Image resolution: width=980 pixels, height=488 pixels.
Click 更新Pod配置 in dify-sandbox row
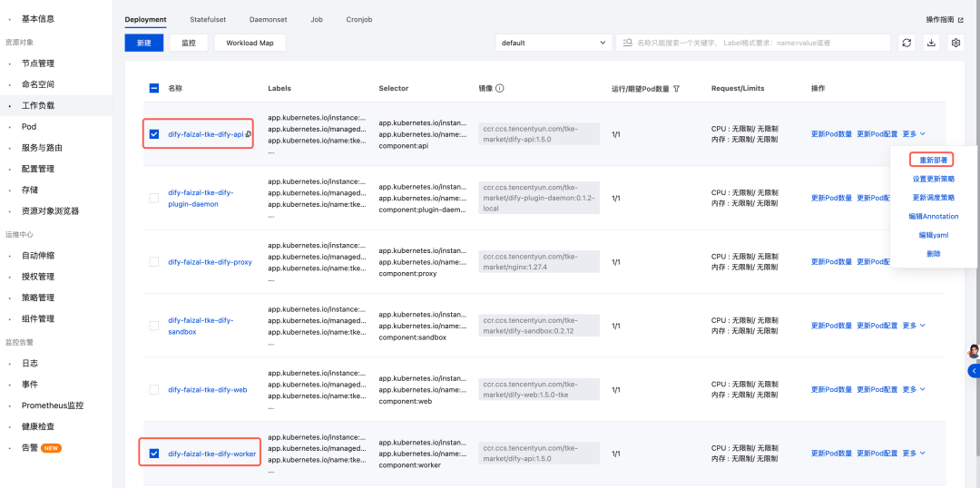pyautogui.click(x=877, y=326)
